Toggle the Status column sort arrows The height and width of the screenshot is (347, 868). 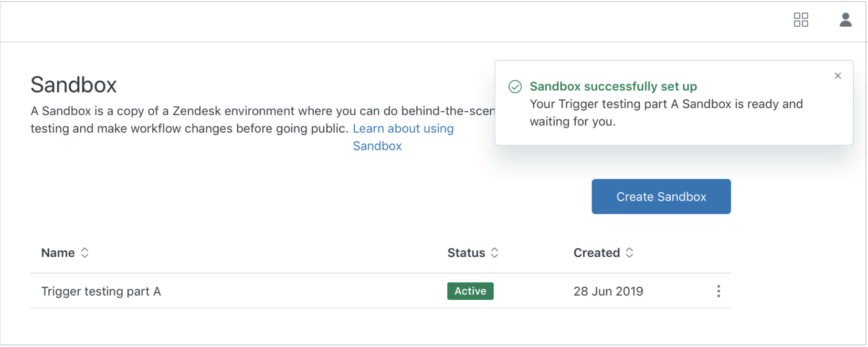[x=494, y=253]
